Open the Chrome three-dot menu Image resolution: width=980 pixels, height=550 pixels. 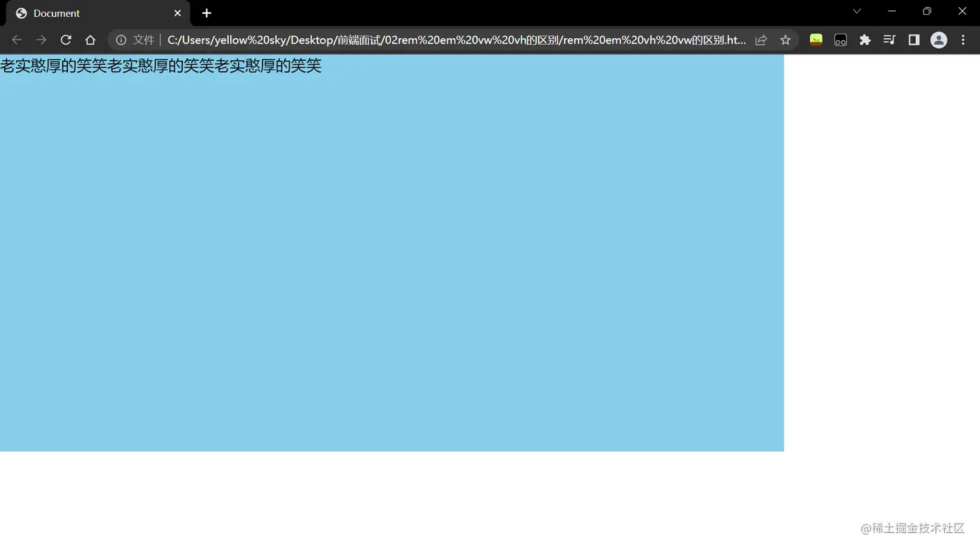[x=963, y=40]
